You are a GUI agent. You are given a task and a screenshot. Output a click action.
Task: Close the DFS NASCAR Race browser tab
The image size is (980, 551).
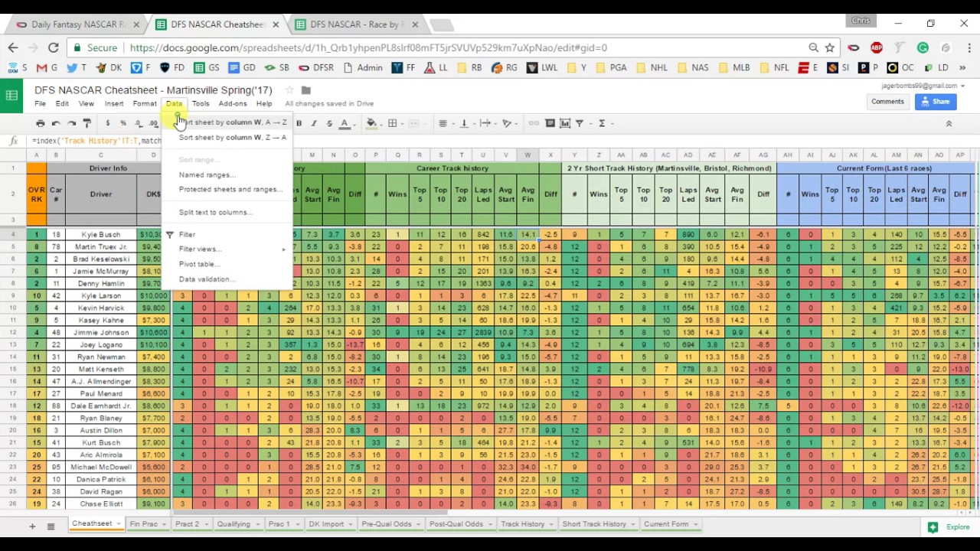tap(414, 24)
